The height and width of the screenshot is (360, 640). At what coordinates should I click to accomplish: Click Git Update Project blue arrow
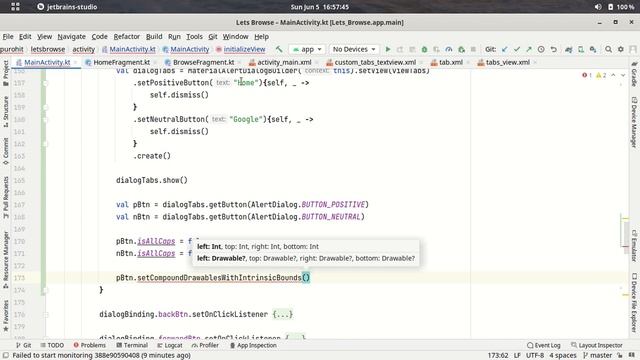click(x=505, y=49)
